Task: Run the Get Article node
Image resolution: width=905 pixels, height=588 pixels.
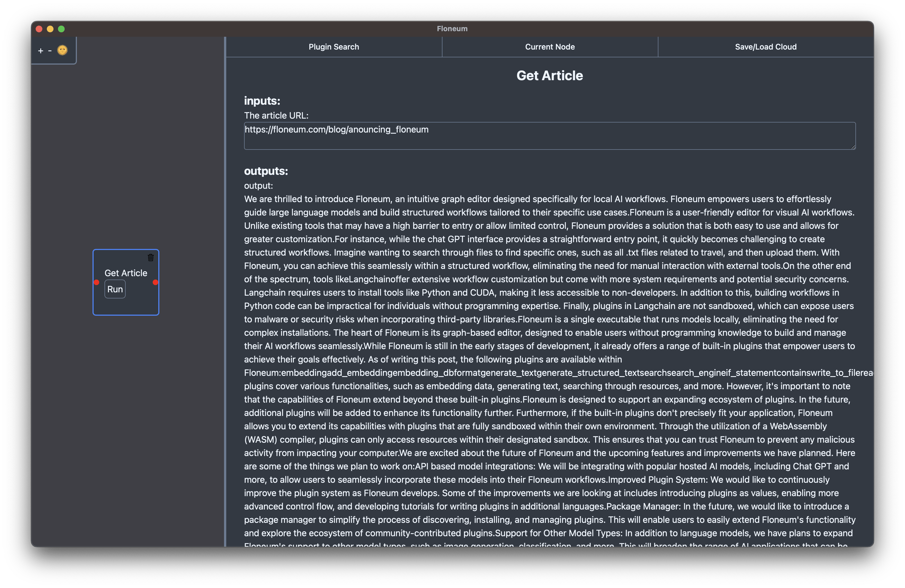Action: click(115, 290)
